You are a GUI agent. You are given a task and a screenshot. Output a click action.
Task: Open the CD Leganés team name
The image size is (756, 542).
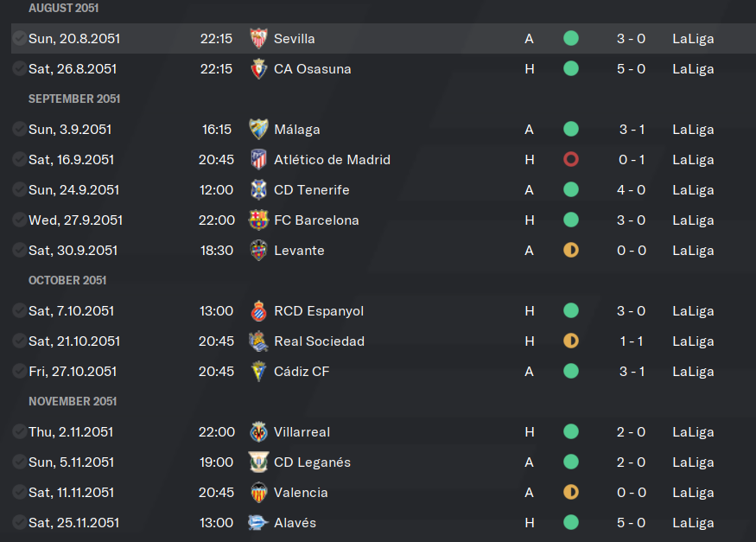click(x=312, y=462)
